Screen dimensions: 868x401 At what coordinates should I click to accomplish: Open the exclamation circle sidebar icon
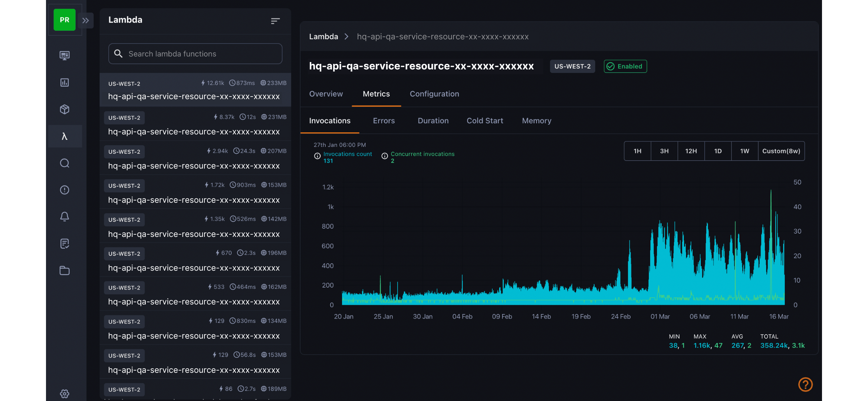[x=65, y=190]
